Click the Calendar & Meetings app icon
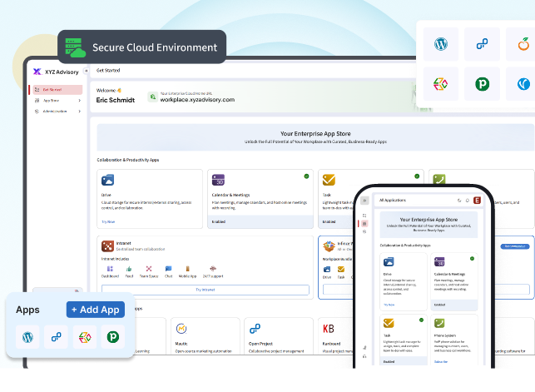This screenshot has height=392, width=535. [x=218, y=180]
